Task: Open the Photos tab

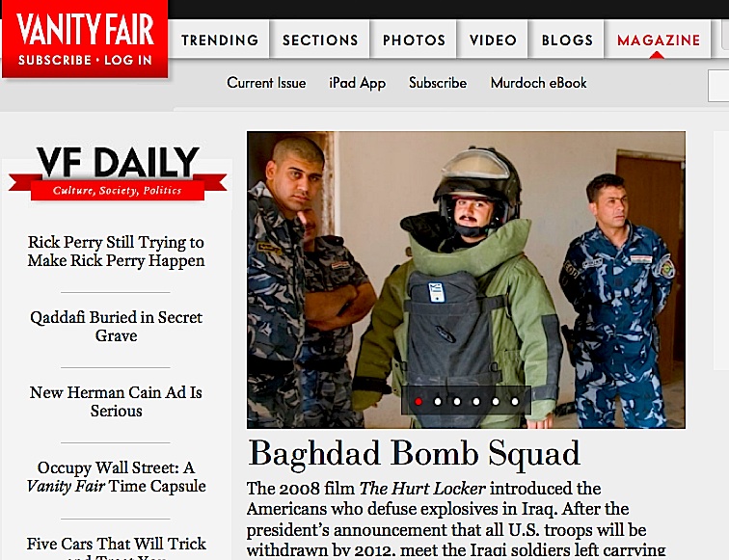Action: click(414, 40)
